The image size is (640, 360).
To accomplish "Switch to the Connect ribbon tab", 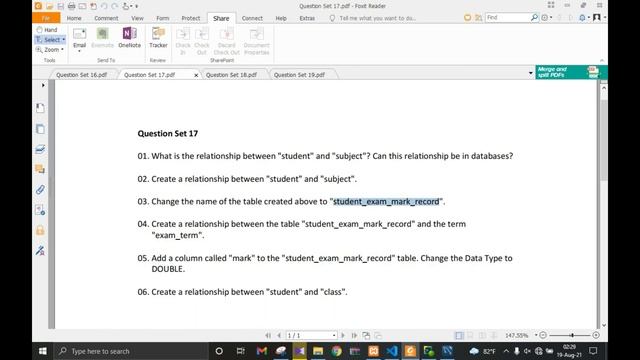I will [x=252, y=18].
